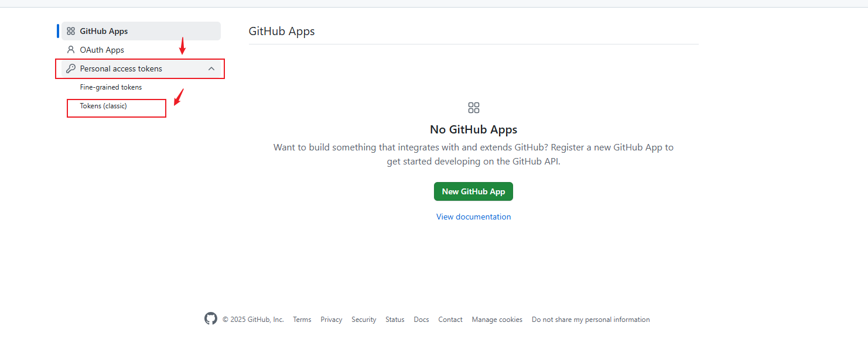This screenshot has width=868, height=343.
Task: Click the 'Want to build something' description text
Action: [x=473, y=155]
